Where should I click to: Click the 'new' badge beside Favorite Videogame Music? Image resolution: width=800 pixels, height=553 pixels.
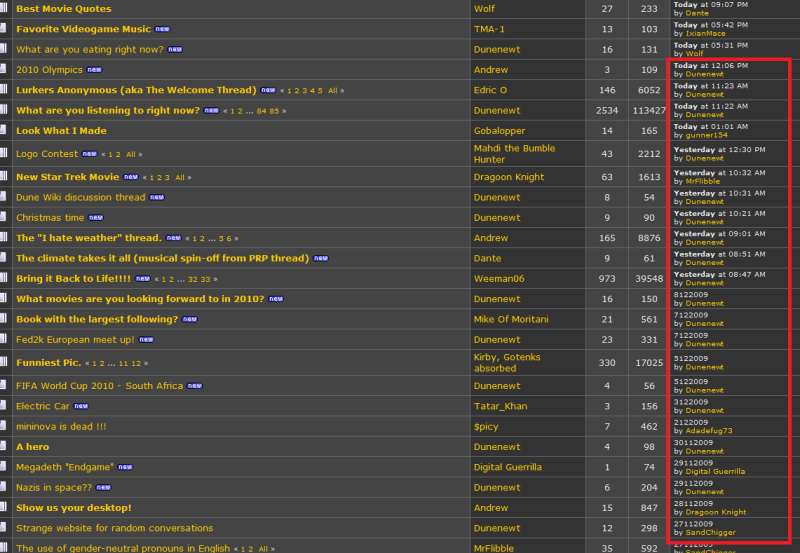tap(163, 29)
